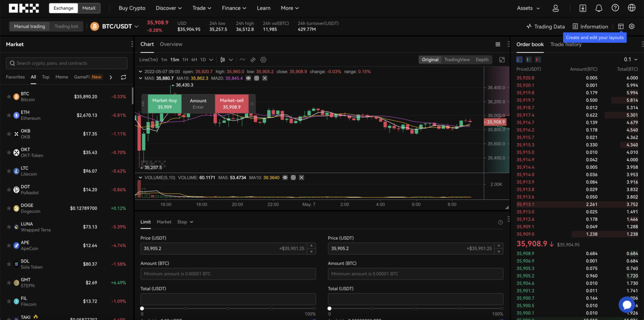The image size is (644, 320).
Task: Open order book 0.1 depth dropdown
Action: click(631, 59)
